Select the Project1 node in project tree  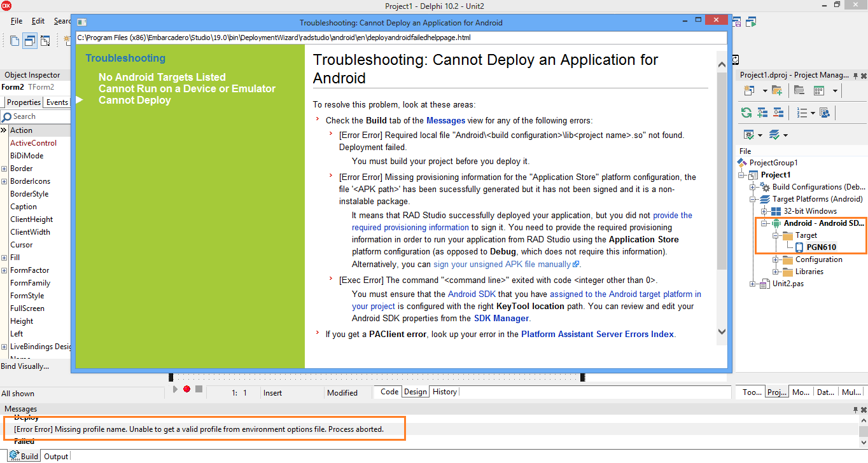pyautogui.click(x=776, y=175)
